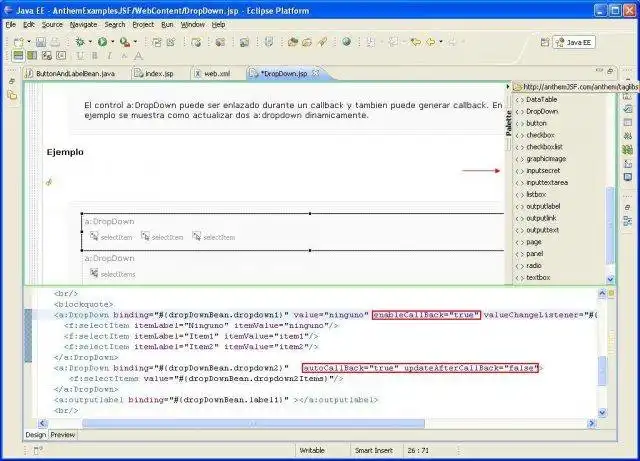Image resolution: width=640 pixels, height=461 pixels.
Task: Show the design-only page view
Action: click(x=47, y=56)
